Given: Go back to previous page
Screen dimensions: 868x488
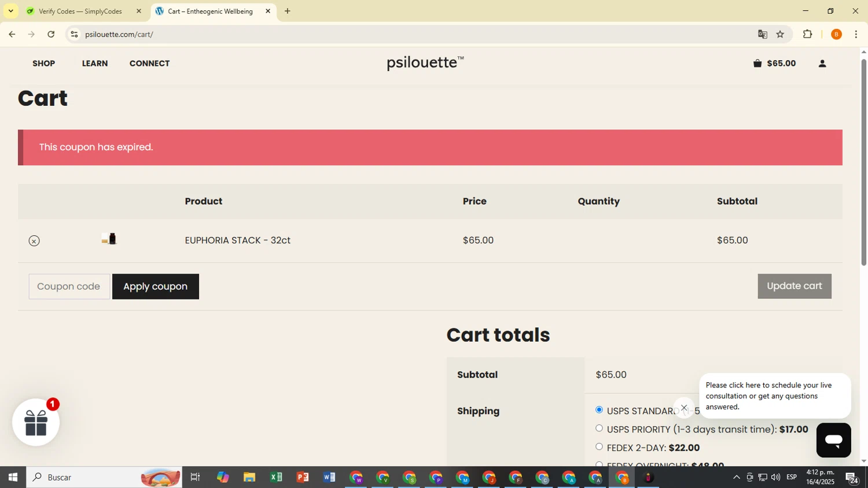Looking at the screenshot, I should [x=12, y=34].
